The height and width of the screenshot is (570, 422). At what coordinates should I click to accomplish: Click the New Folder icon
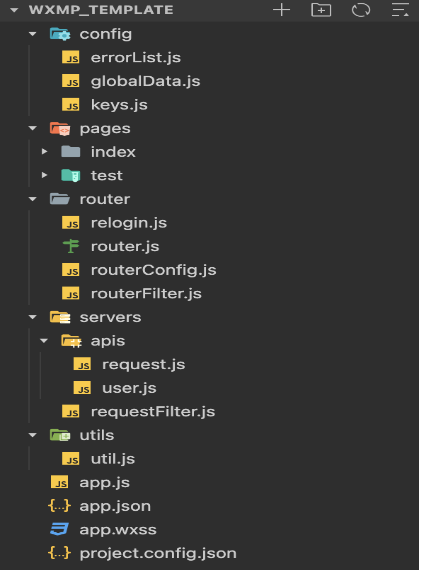[x=321, y=10]
